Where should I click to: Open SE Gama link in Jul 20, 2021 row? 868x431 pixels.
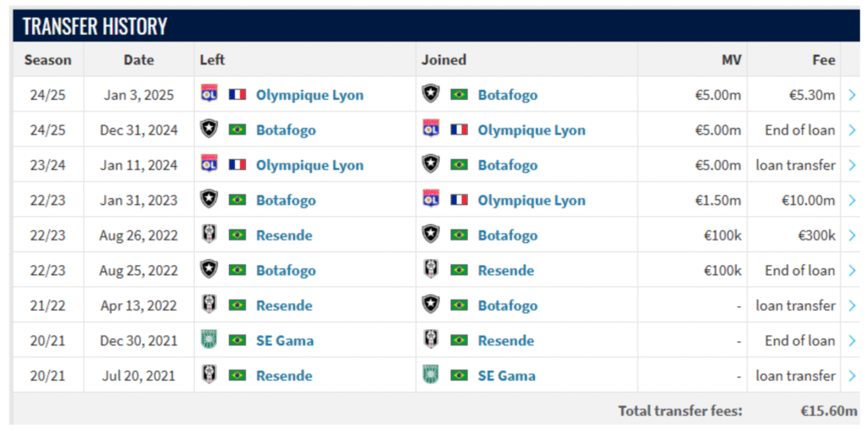[507, 376]
